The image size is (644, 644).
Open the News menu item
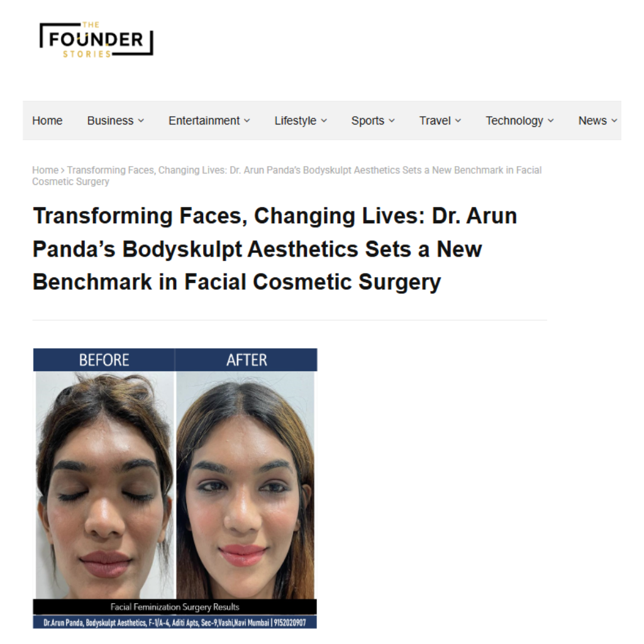point(592,120)
